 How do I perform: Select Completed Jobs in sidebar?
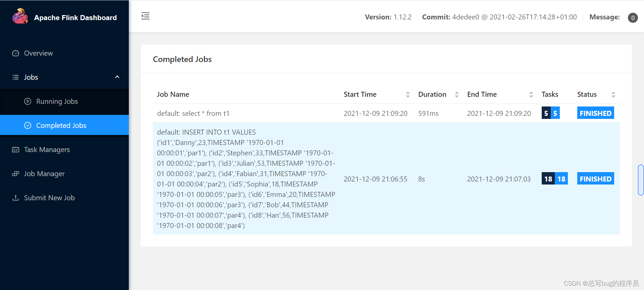click(x=64, y=125)
